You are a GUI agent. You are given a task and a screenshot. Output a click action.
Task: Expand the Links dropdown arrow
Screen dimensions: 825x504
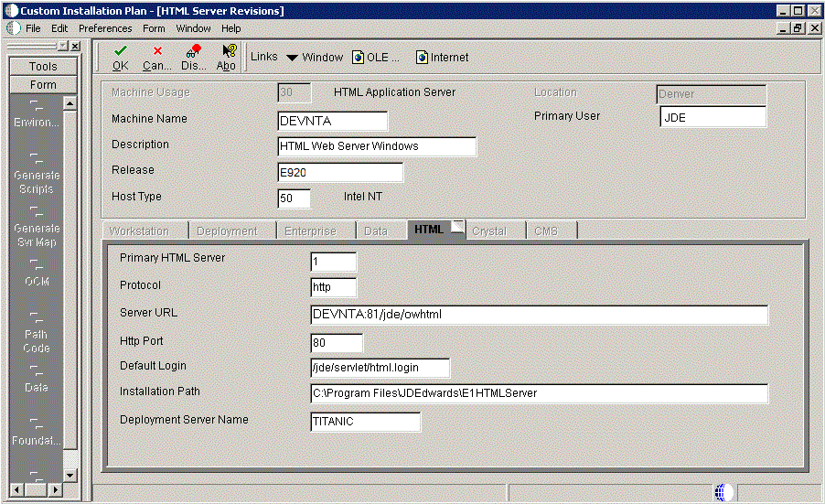click(292, 58)
